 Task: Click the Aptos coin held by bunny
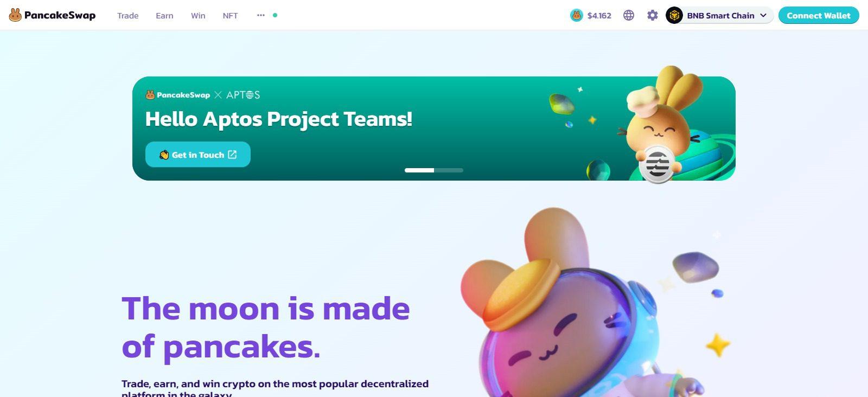[x=657, y=163]
